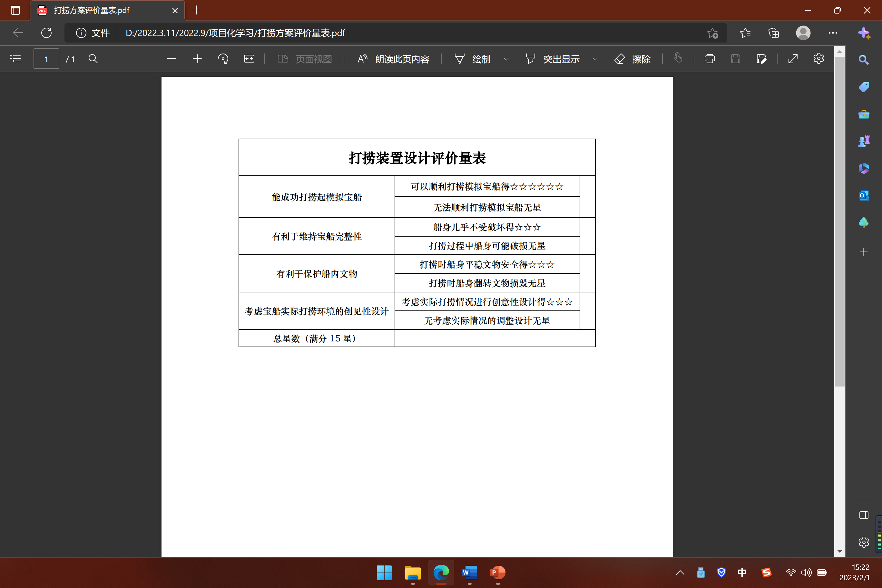The height and width of the screenshot is (588, 882).
Task: Print the PDF document
Action: 710,59
